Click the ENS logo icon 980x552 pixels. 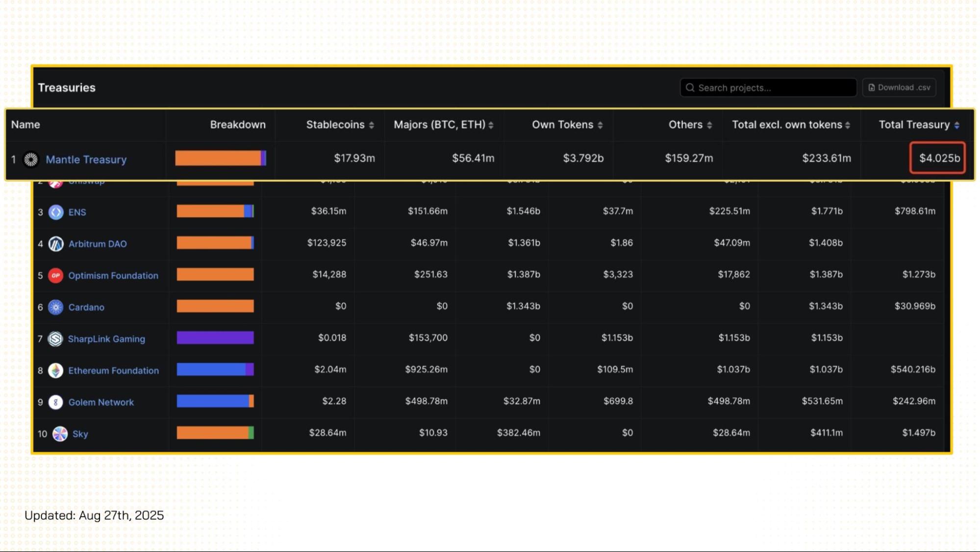(56, 212)
